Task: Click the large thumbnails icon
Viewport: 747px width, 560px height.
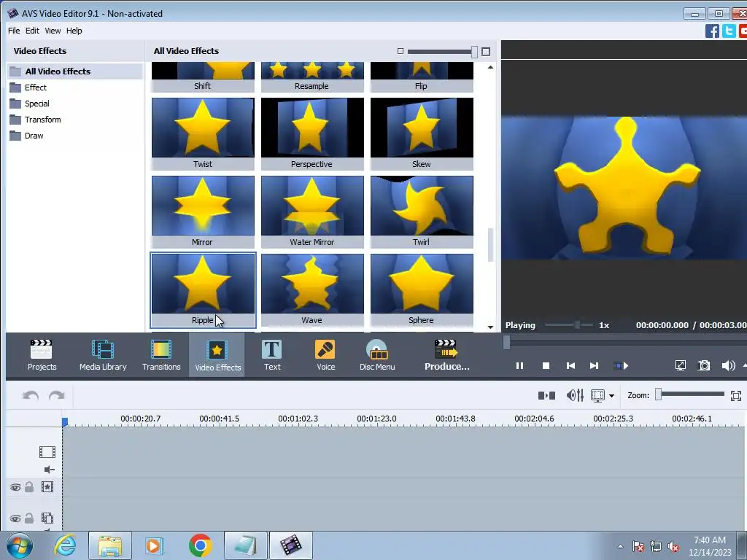Action: (486, 52)
